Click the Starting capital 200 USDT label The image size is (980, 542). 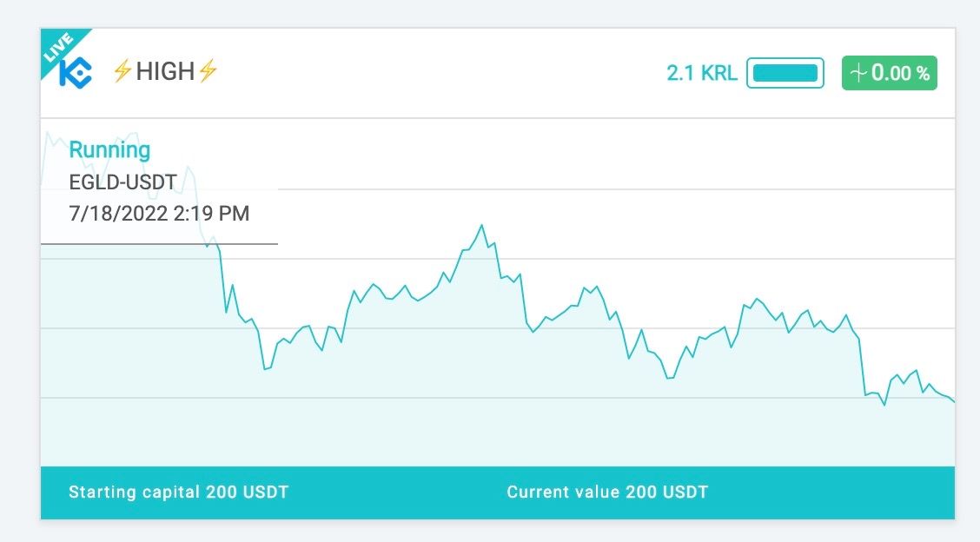179,492
